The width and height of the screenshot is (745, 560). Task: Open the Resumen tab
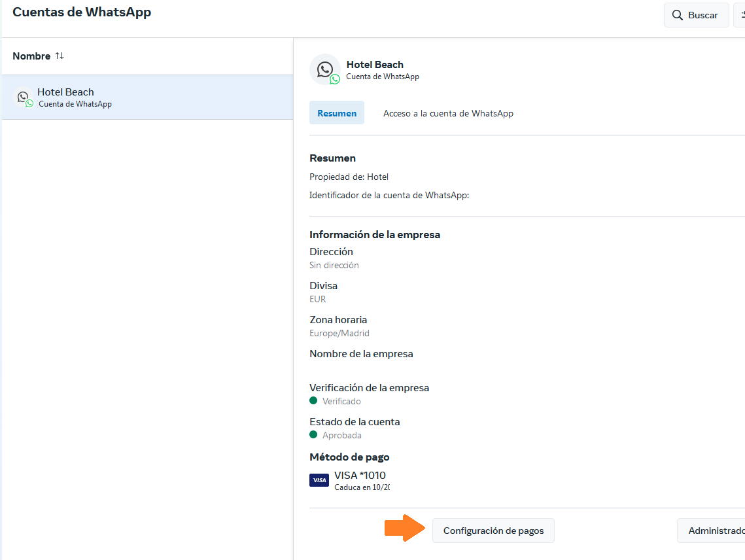click(337, 113)
